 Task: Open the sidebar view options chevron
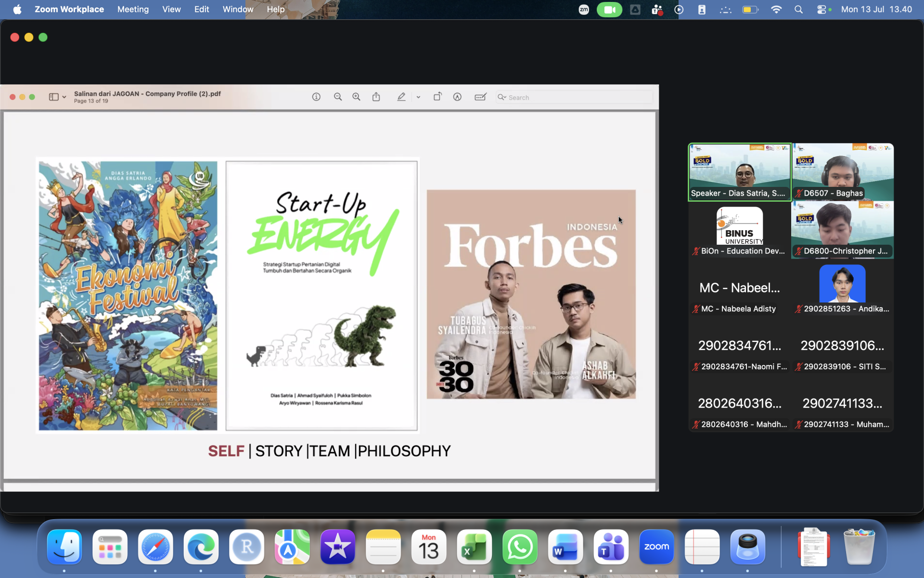pyautogui.click(x=64, y=97)
